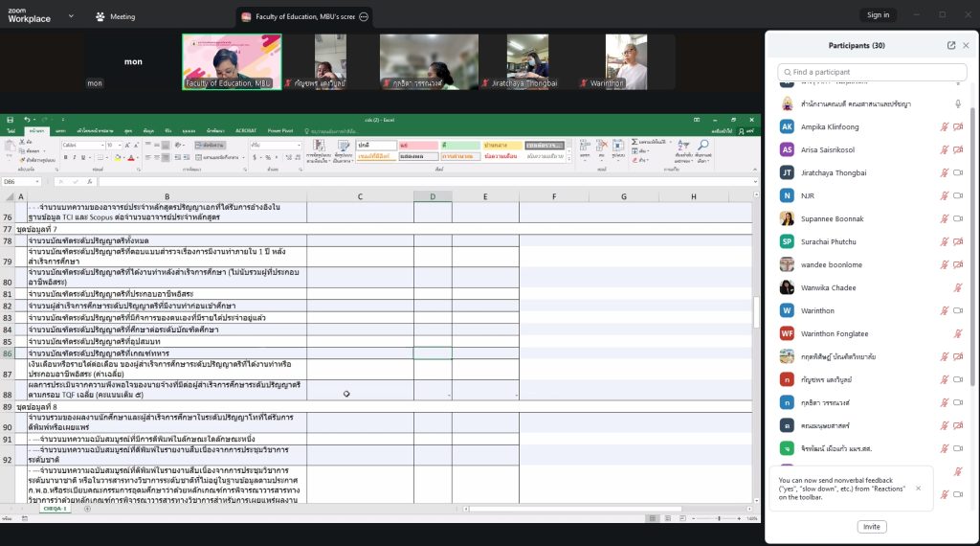Pop out the Participants panel
The height and width of the screenshot is (546, 980).
tap(951, 46)
